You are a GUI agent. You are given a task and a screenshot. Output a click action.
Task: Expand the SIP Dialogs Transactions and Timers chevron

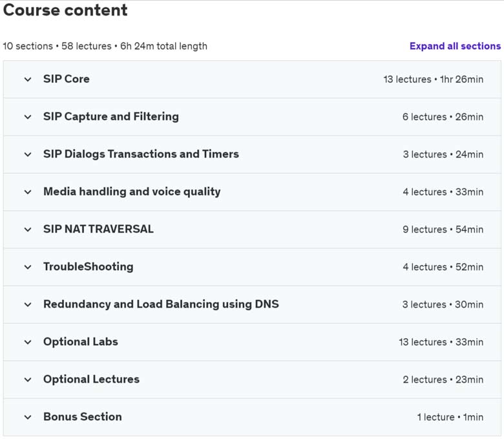[x=28, y=155]
